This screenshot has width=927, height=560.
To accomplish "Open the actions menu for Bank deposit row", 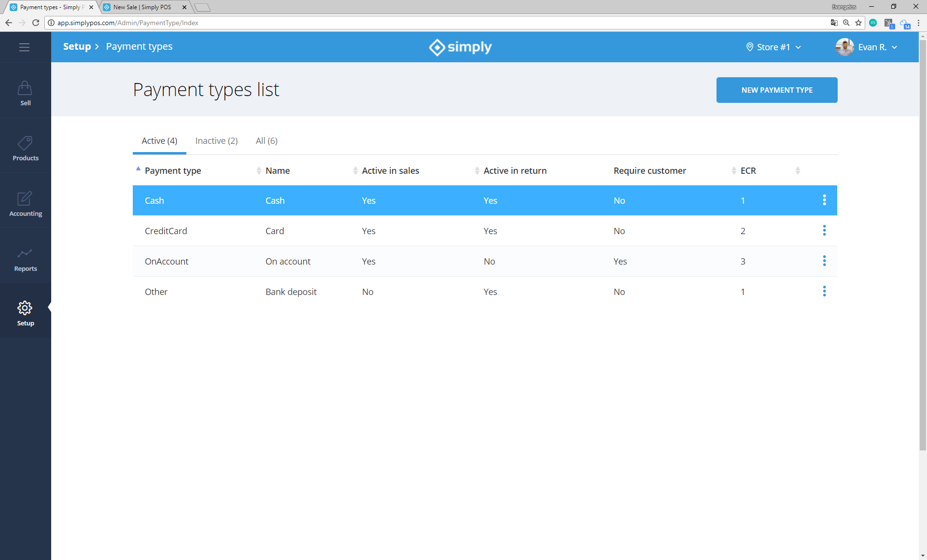I will pyautogui.click(x=824, y=291).
